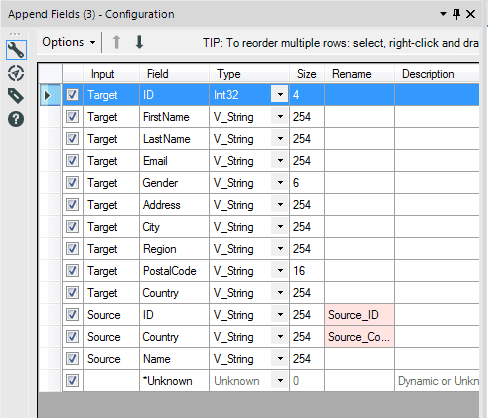Viewport: 488px width, 418px height.
Task: Open the Navigation compass icon in sidebar
Action: pos(16,73)
